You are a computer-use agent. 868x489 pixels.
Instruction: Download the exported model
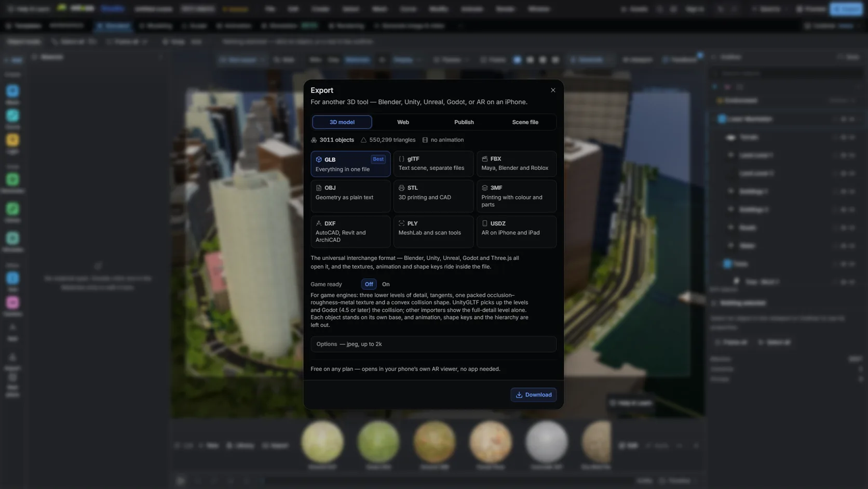[x=534, y=395]
